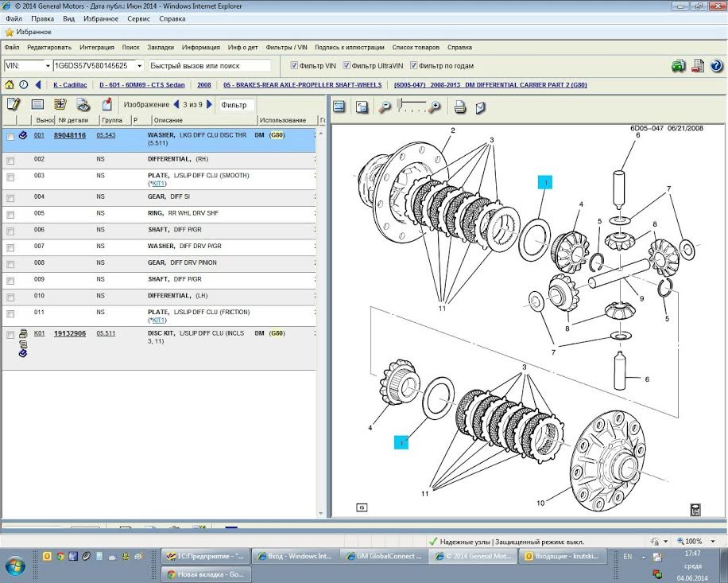Image resolution: width=728 pixels, height=583 pixels.
Task: Disable the Фильтр VIN checkbox
Action: click(x=294, y=66)
